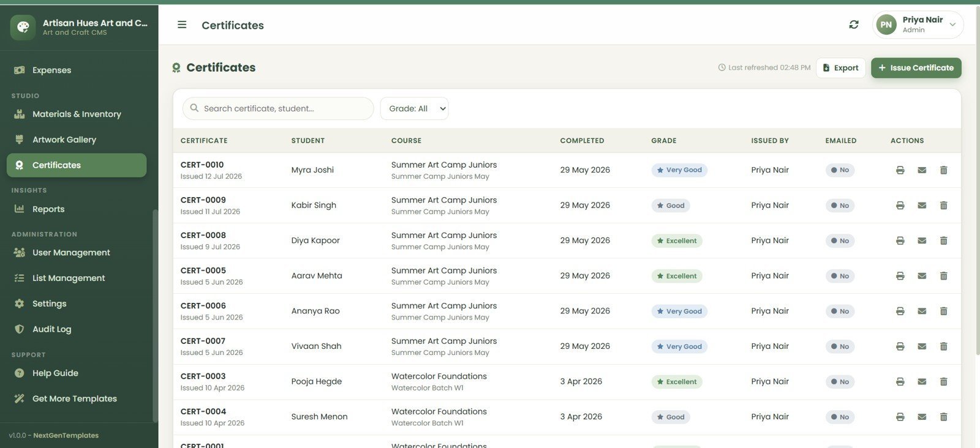Print certificate CERT-0008
Viewport: 980px width, 448px height.
click(900, 241)
